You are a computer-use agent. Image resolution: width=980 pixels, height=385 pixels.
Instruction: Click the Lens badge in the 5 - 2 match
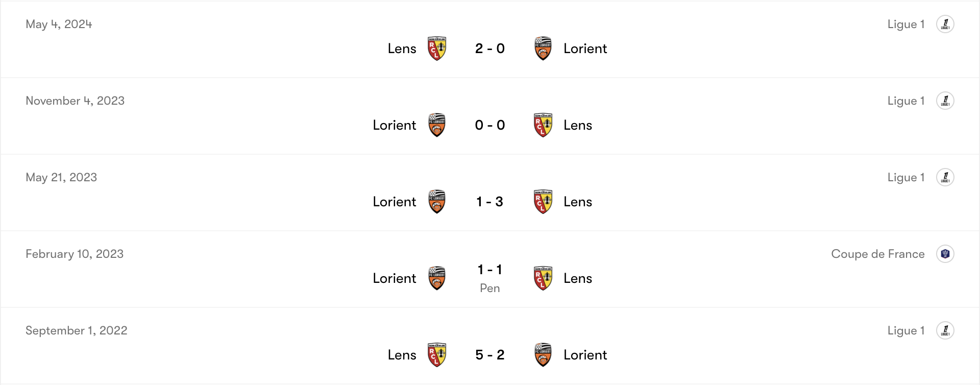click(x=437, y=354)
